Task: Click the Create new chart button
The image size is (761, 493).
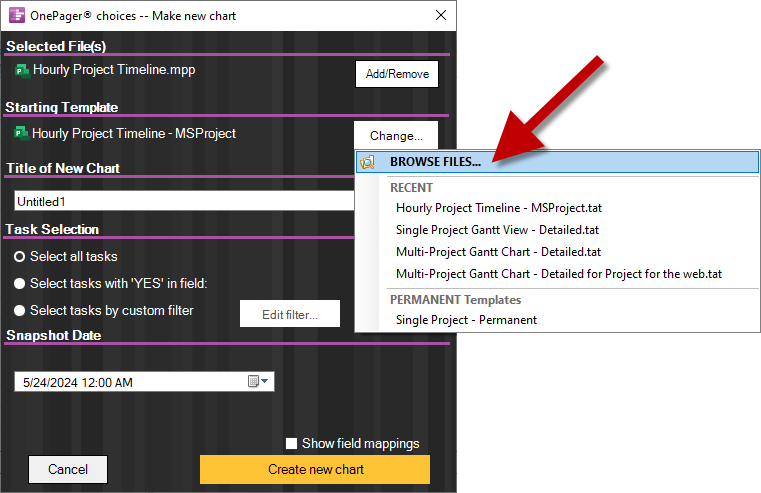Action: 315,469
